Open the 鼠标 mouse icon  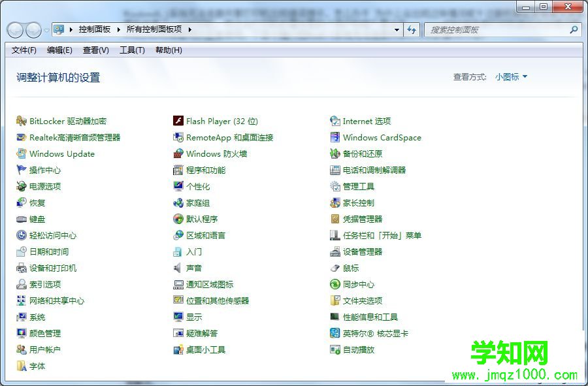(335, 268)
